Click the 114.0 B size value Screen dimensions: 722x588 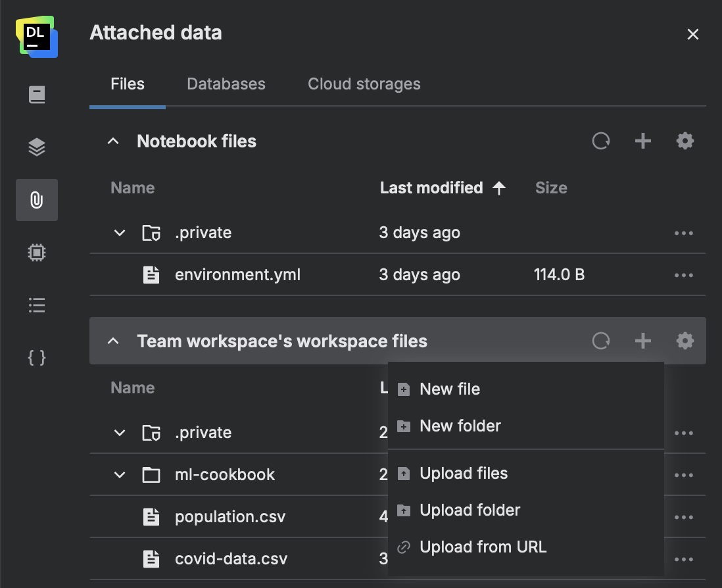pyautogui.click(x=559, y=275)
